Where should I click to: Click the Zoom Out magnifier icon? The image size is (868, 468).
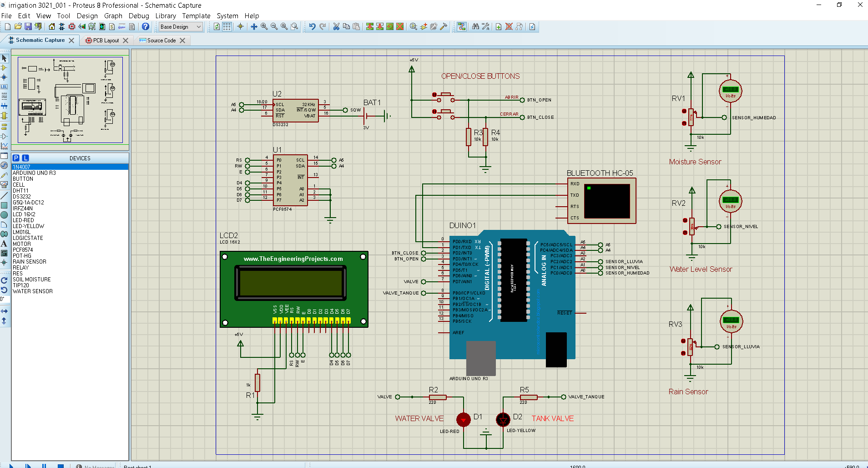click(x=274, y=27)
